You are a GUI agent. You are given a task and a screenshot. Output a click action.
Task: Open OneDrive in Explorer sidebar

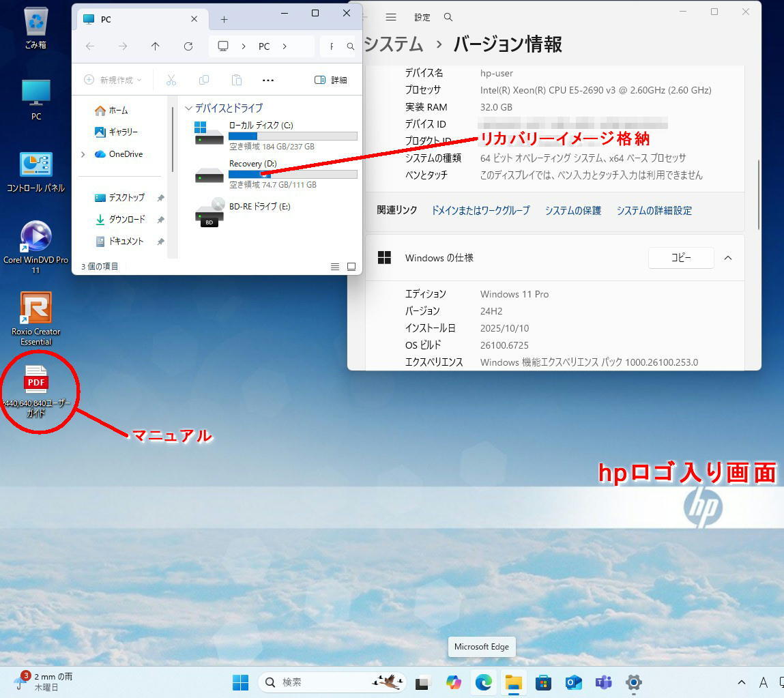click(x=119, y=154)
